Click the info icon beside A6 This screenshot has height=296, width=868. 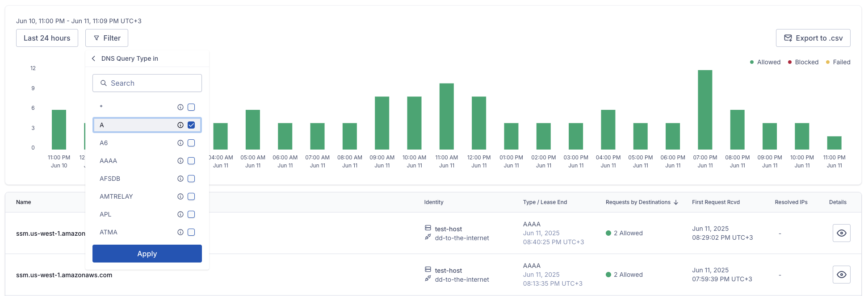point(180,143)
